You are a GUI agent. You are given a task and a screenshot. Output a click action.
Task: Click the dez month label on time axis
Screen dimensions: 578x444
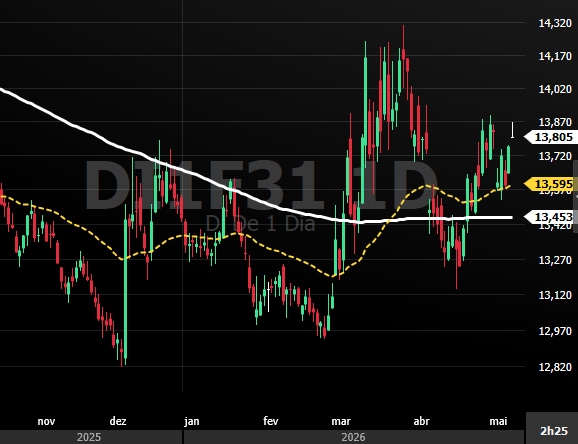[118, 421]
